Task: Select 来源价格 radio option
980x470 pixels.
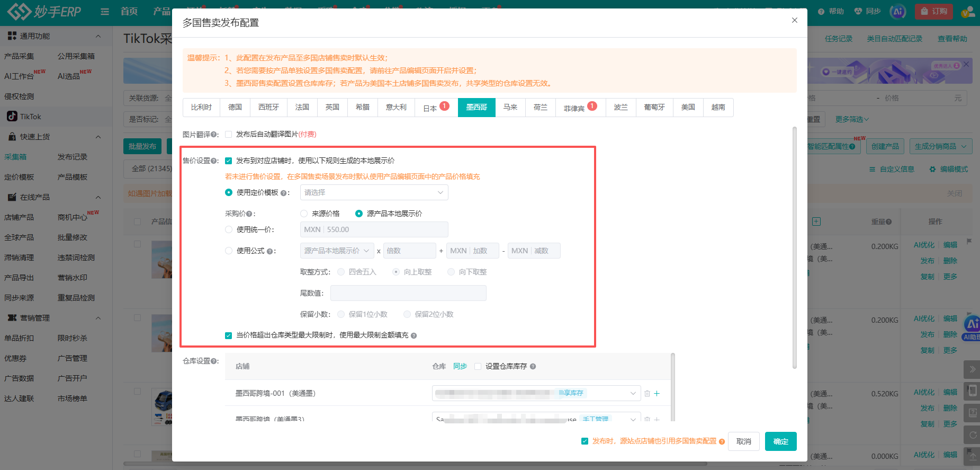Action: tap(304, 214)
